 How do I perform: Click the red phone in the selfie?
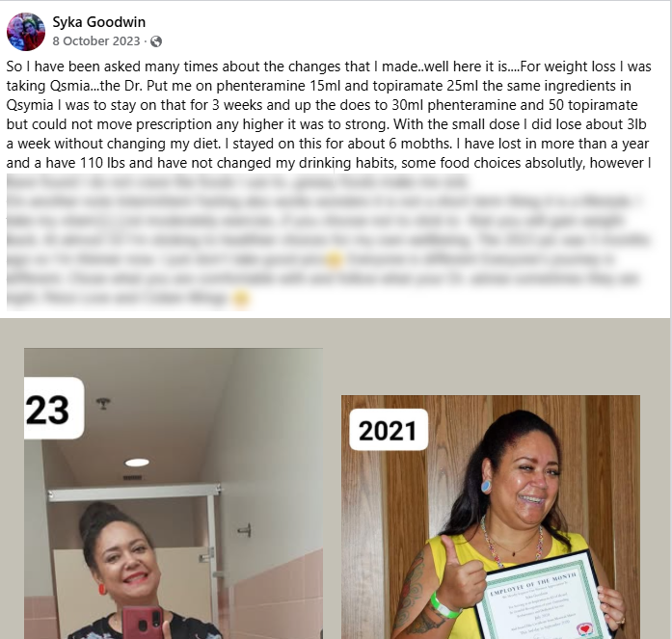tap(143, 623)
